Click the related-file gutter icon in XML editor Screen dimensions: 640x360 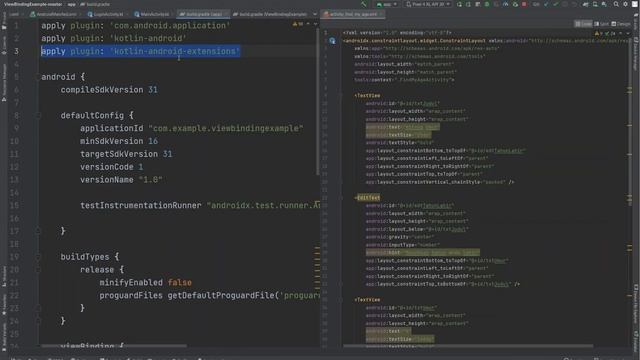pos(332,41)
